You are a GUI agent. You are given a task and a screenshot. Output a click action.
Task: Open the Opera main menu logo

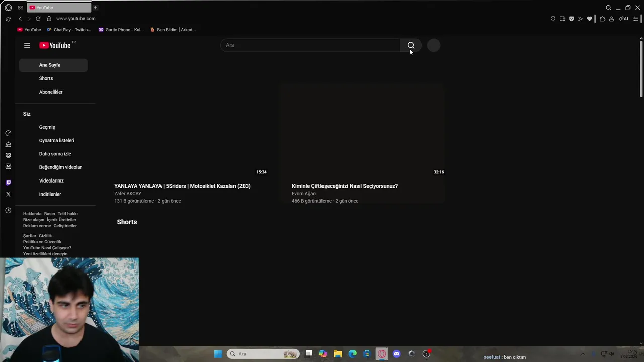click(8, 8)
